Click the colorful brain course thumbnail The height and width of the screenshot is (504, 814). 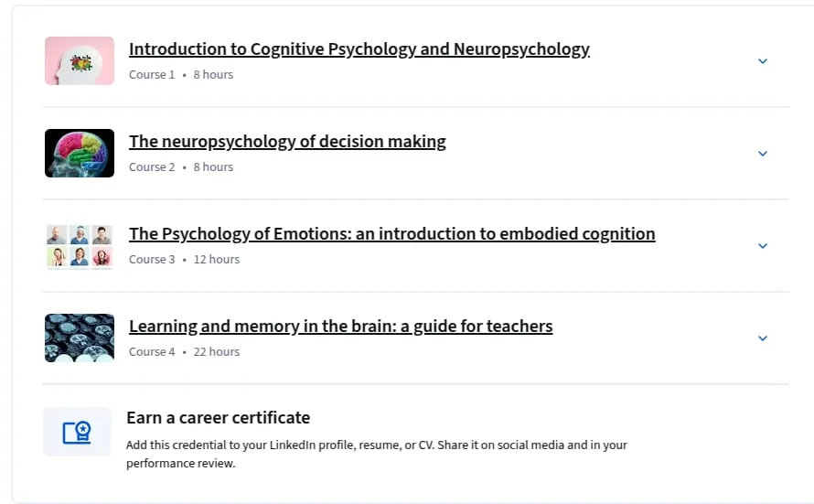coord(80,153)
